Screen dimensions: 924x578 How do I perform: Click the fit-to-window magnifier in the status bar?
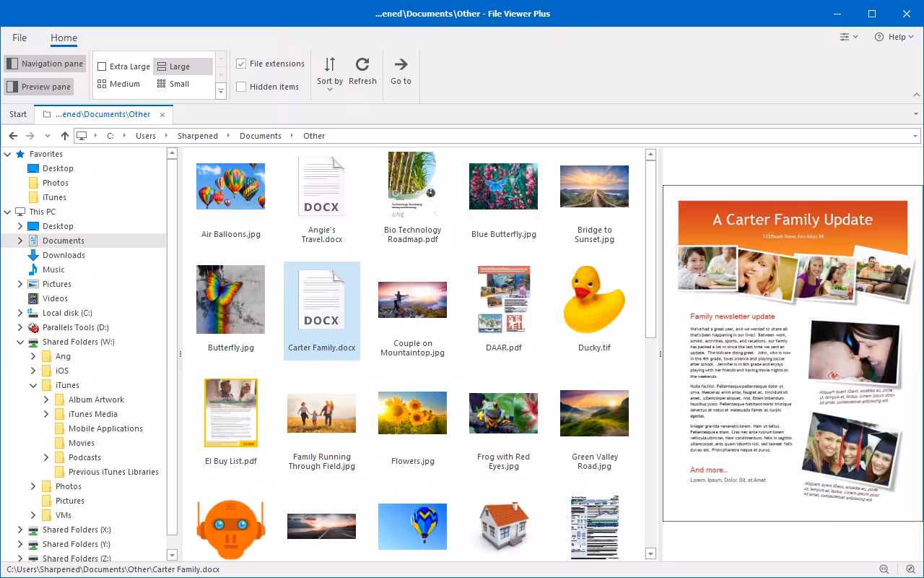pyautogui.click(x=909, y=569)
